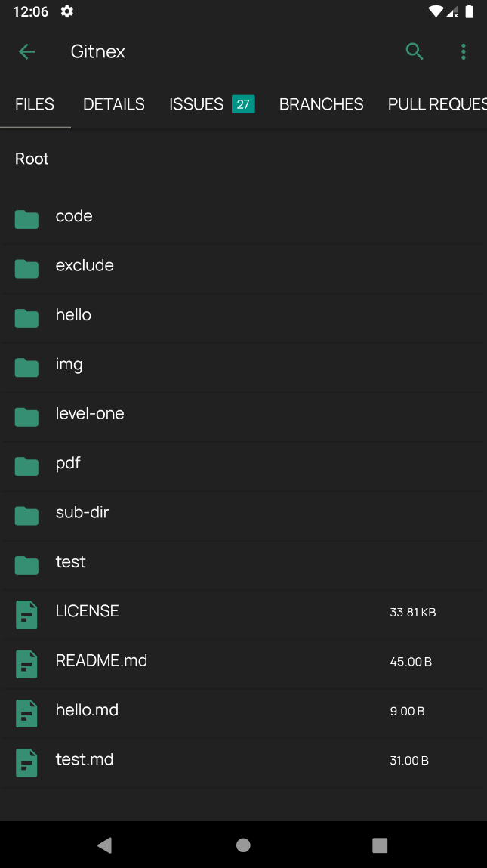Open the Pull Requests tab
The height and width of the screenshot is (868, 487).
pyautogui.click(x=437, y=104)
